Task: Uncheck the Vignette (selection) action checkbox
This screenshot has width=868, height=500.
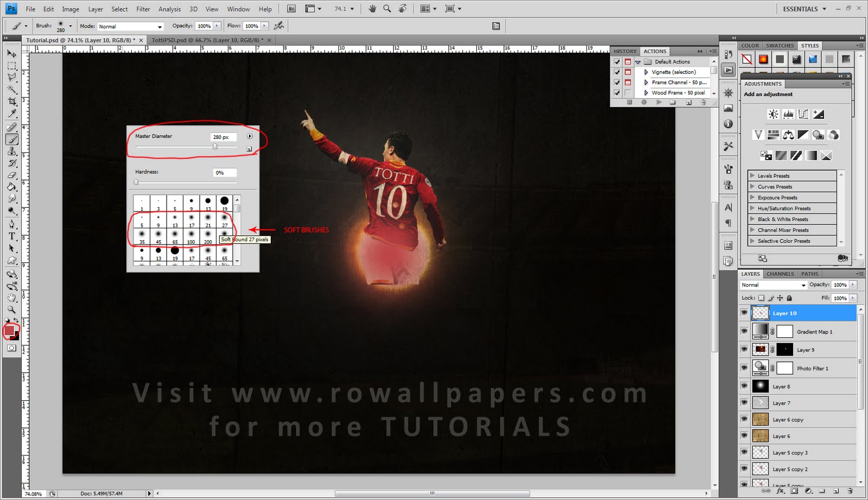Action: click(617, 72)
